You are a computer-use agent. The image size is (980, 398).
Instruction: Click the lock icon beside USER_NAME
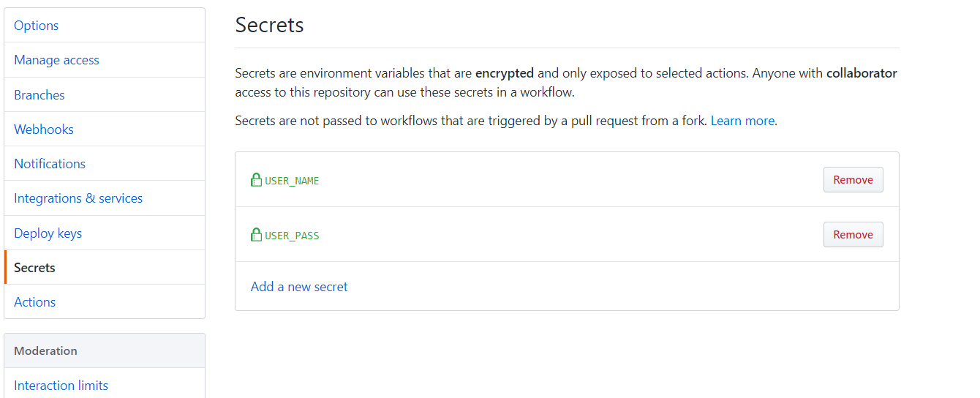pos(256,180)
